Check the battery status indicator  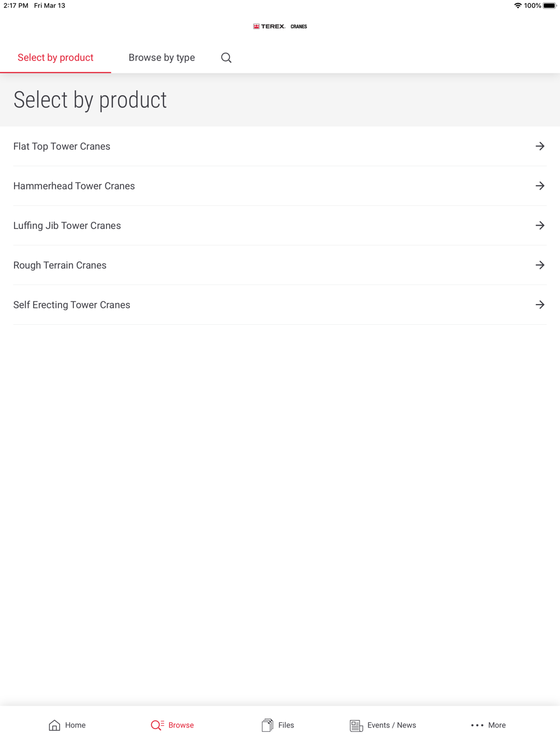pos(549,6)
